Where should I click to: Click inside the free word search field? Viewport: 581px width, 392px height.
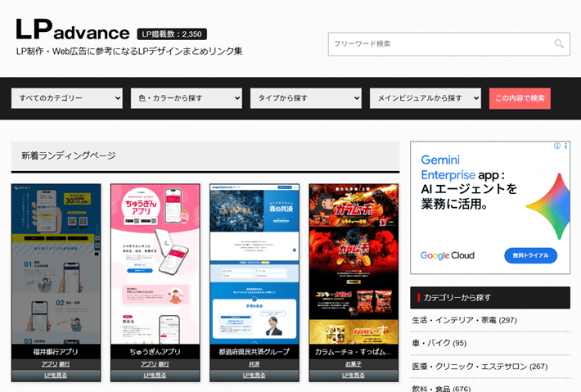tap(449, 44)
